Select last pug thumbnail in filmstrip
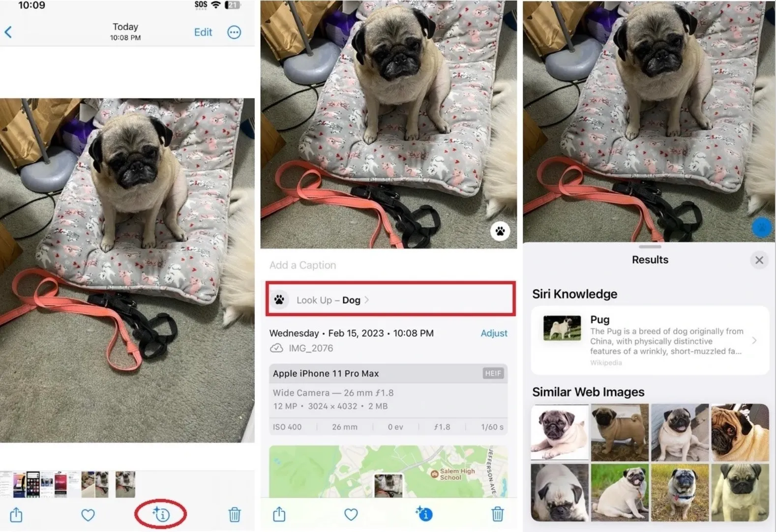 point(125,484)
